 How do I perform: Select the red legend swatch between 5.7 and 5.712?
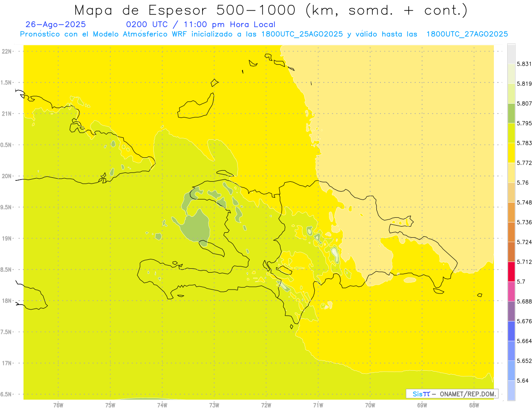tap(511, 271)
